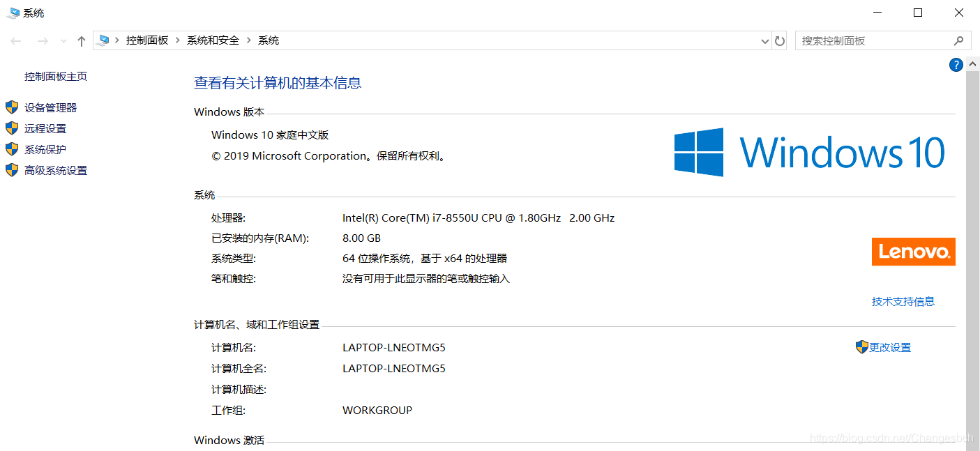Click the shield icon beside 设备管理器

pos(12,107)
